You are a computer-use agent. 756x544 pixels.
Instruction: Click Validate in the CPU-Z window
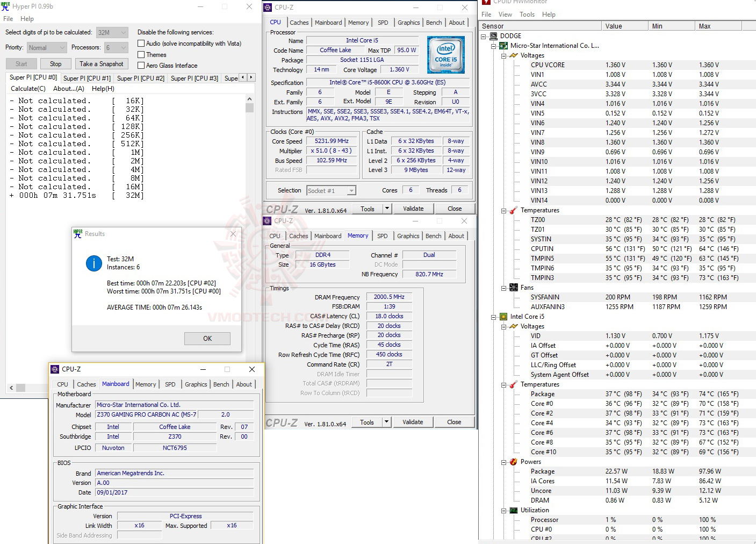[x=414, y=208]
